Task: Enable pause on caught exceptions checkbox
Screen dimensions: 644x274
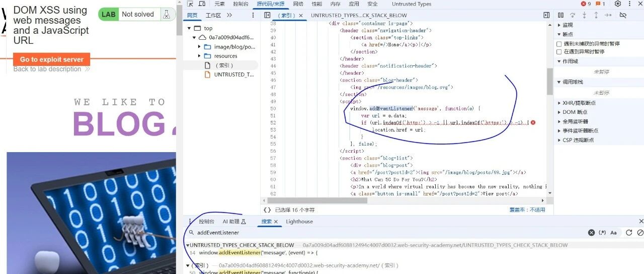Action: point(559,52)
